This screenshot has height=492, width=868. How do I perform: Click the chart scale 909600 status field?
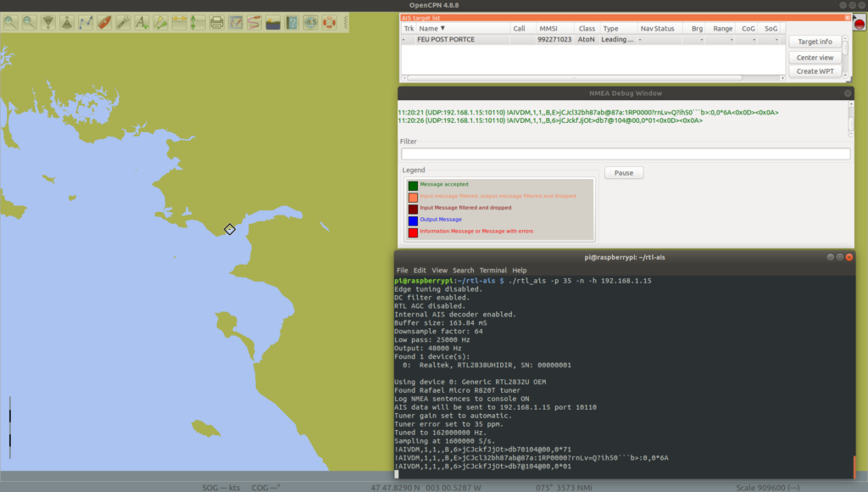(767, 488)
